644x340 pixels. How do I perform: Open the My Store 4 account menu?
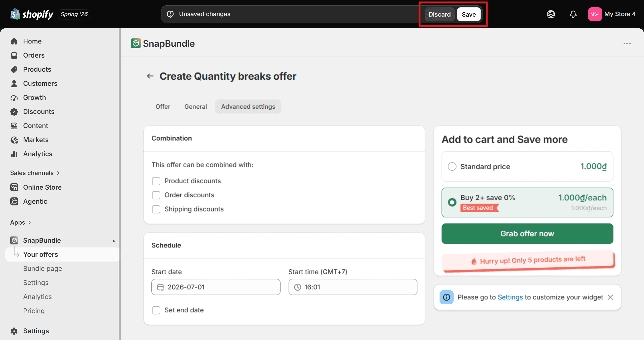point(612,14)
